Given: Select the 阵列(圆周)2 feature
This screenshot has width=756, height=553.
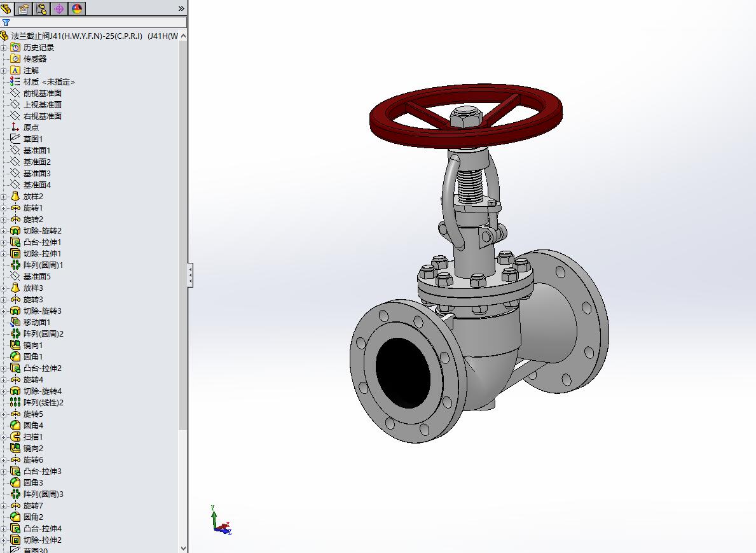Looking at the screenshot, I should (43, 334).
